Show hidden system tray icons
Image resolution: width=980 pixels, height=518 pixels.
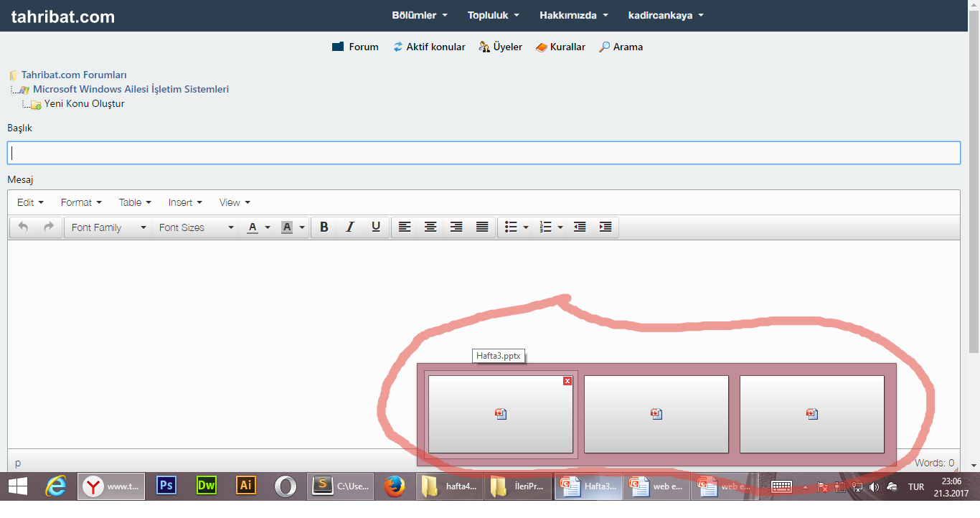(804, 486)
